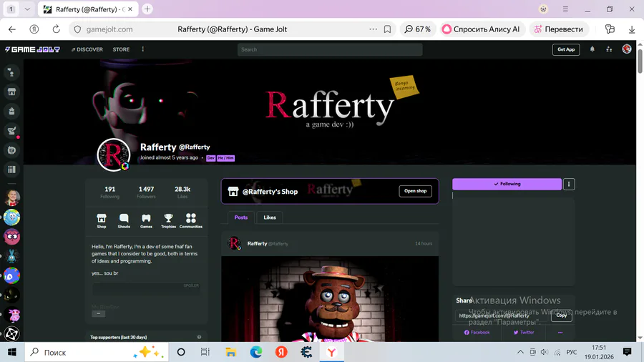
Task: Open the backpack icon in left sidebar
Action: tap(11, 111)
